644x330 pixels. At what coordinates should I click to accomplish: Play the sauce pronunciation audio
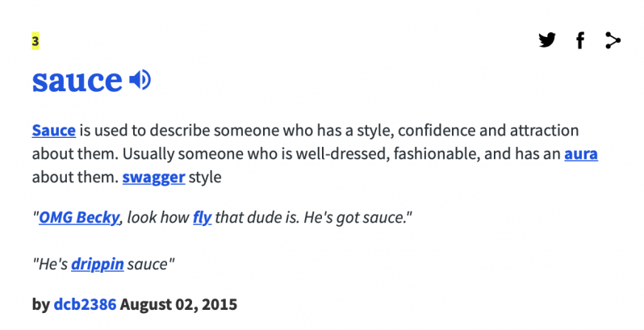coord(140,80)
